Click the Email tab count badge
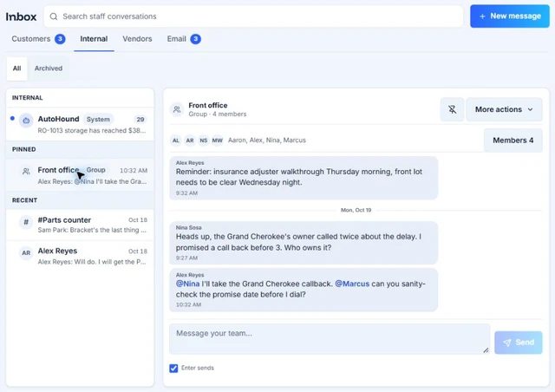This screenshot has height=392, width=555. [x=196, y=39]
